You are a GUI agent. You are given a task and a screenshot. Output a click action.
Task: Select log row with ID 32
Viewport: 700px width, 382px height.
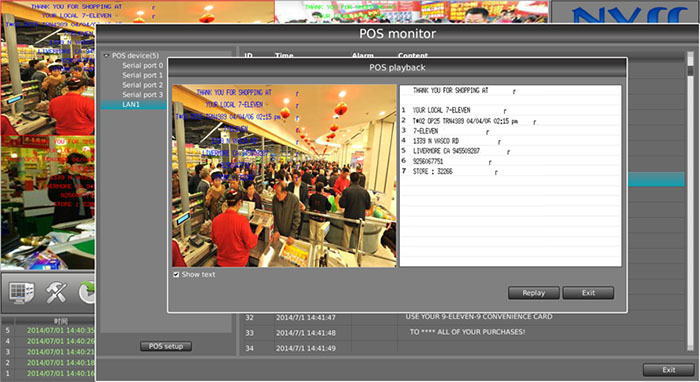[x=464, y=317]
